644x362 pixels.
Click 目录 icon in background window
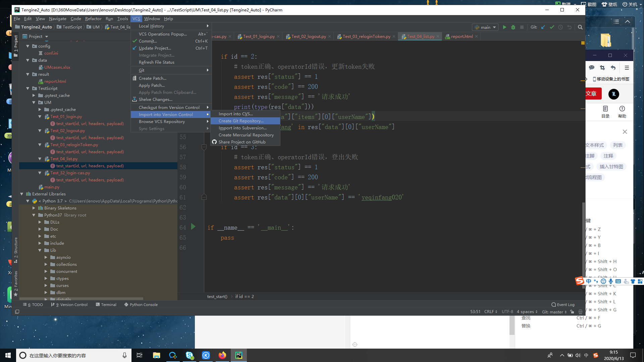coord(605,112)
